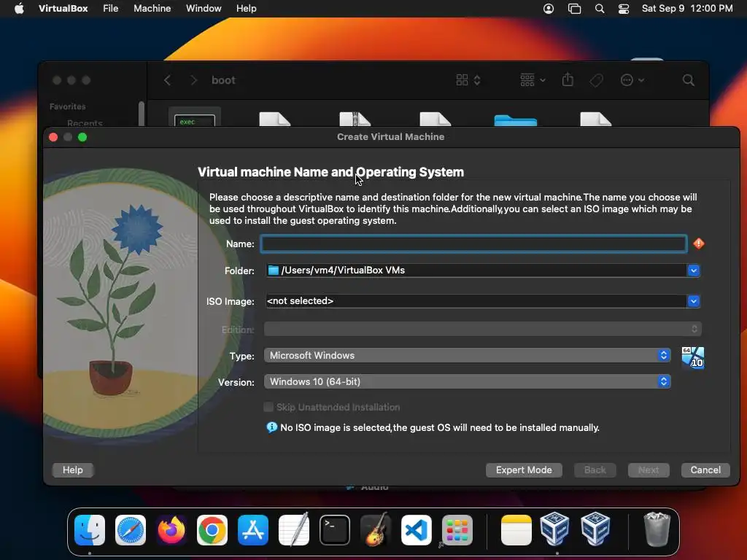Click the Next button
The width and height of the screenshot is (747, 560).
(649, 470)
